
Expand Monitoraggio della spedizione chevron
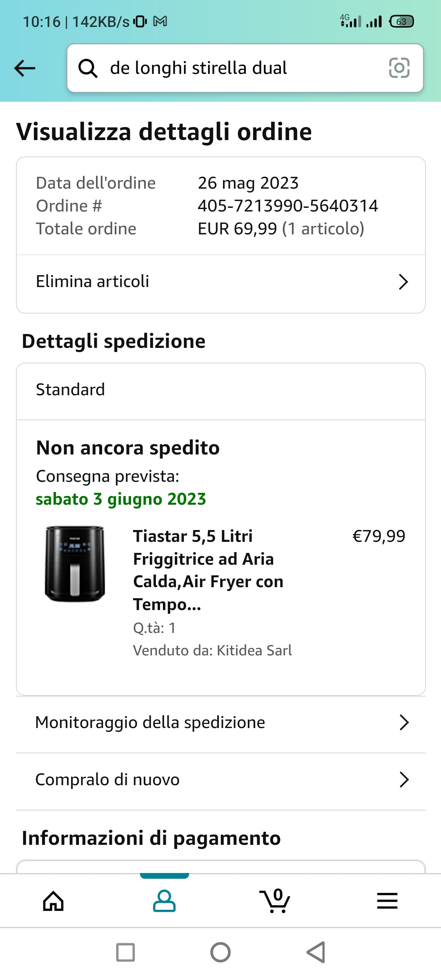(x=404, y=722)
